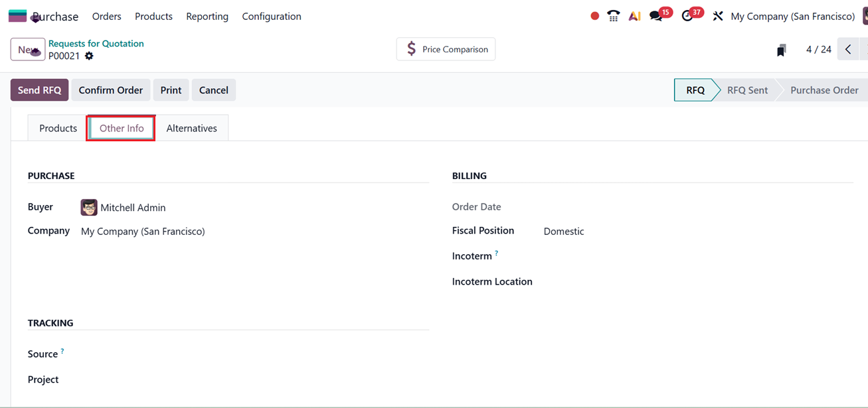
Task: Click the red recording dot icon
Action: point(594,16)
